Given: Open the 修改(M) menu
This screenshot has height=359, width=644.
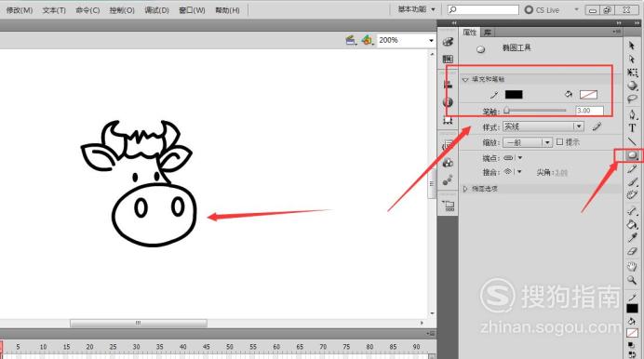Looking at the screenshot, I should tap(20, 10).
